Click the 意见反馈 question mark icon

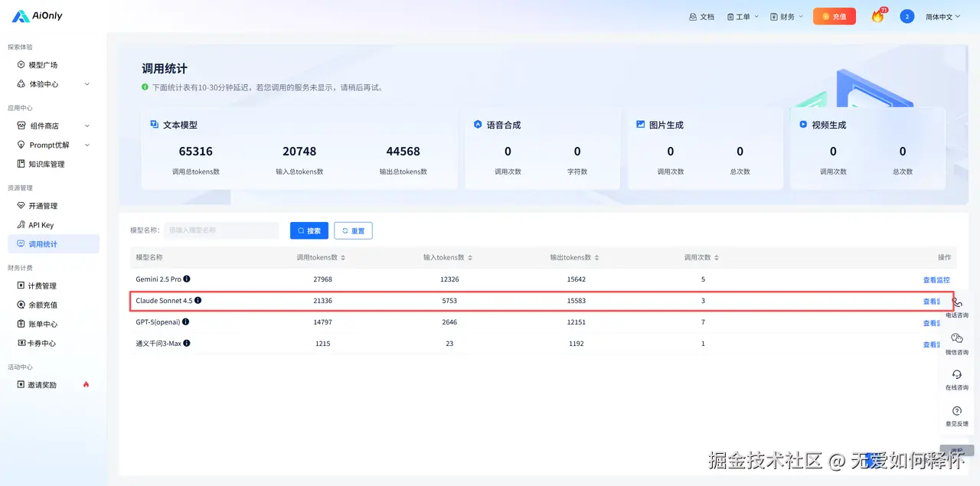[x=957, y=411]
